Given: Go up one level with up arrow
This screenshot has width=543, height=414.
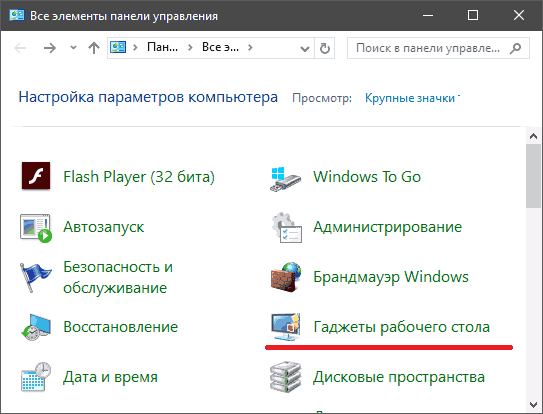Looking at the screenshot, I should (94, 48).
